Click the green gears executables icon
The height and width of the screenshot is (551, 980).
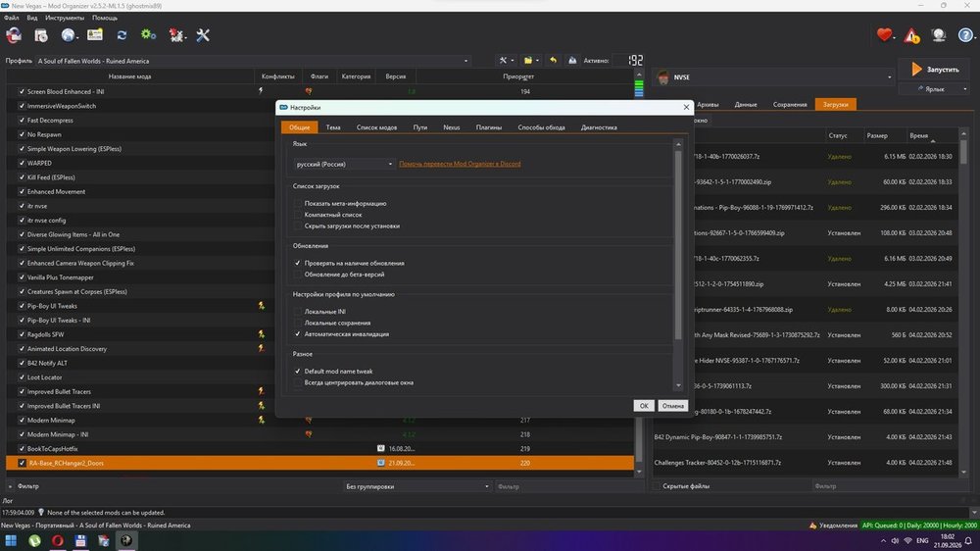148,35
